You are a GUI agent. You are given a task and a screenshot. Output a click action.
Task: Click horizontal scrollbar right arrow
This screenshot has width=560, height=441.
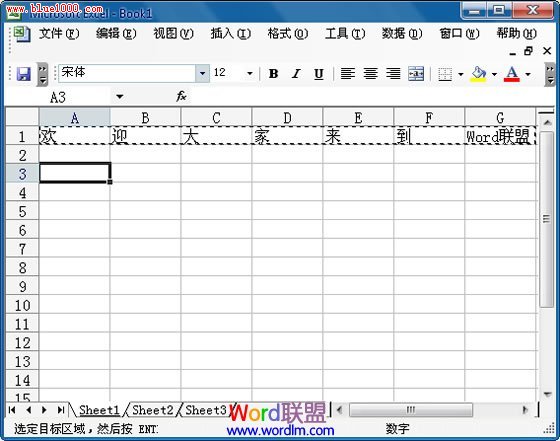(x=525, y=410)
